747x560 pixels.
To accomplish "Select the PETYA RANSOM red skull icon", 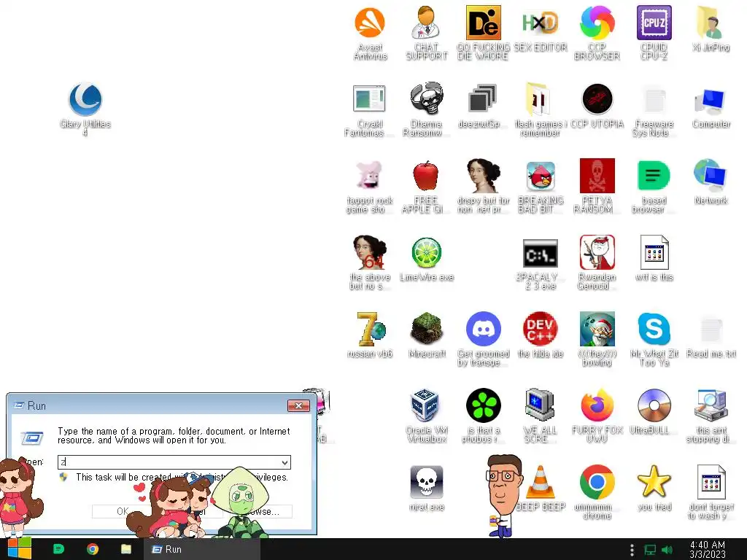I will click(597, 176).
